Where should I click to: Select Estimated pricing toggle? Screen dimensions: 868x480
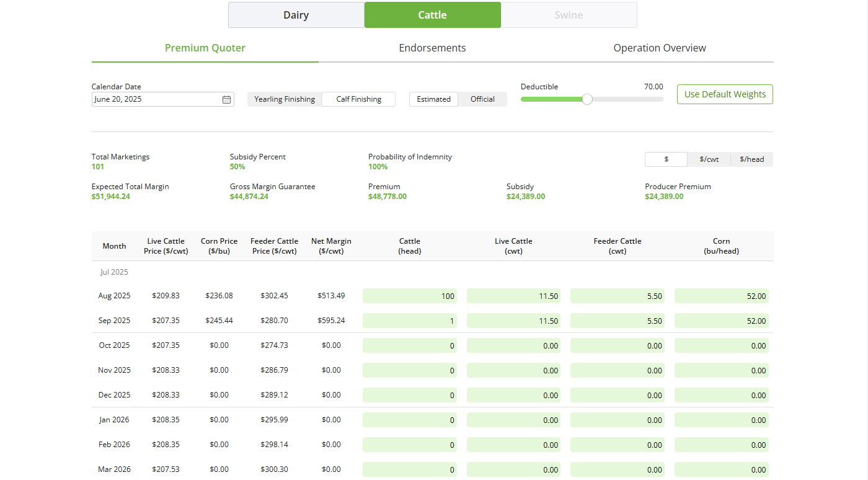(x=434, y=99)
